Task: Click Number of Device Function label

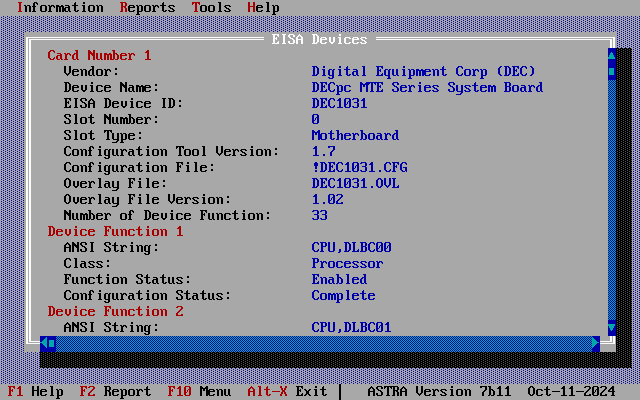Action: [167, 216]
